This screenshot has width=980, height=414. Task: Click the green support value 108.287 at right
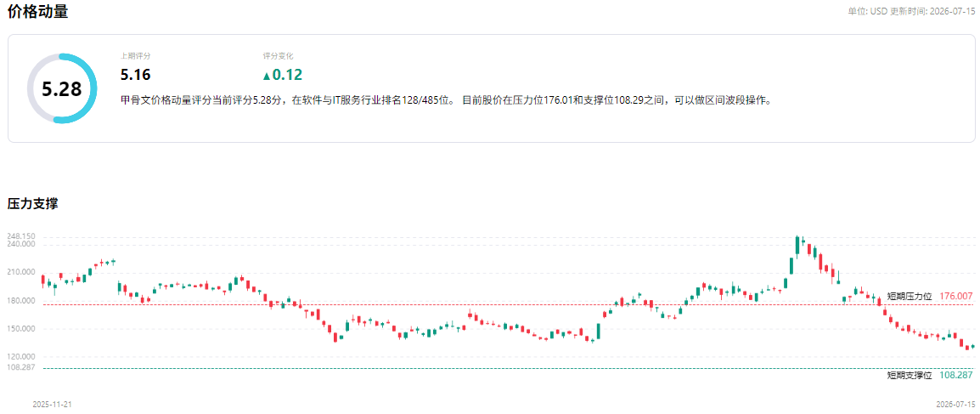[x=956, y=375]
